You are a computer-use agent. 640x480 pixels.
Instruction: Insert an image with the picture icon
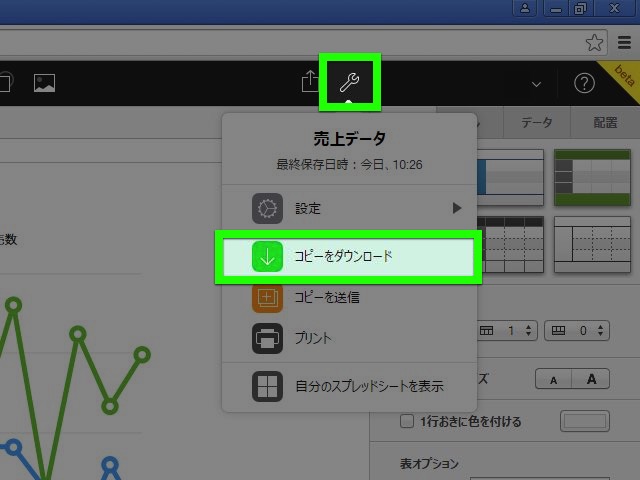(44, 83)
